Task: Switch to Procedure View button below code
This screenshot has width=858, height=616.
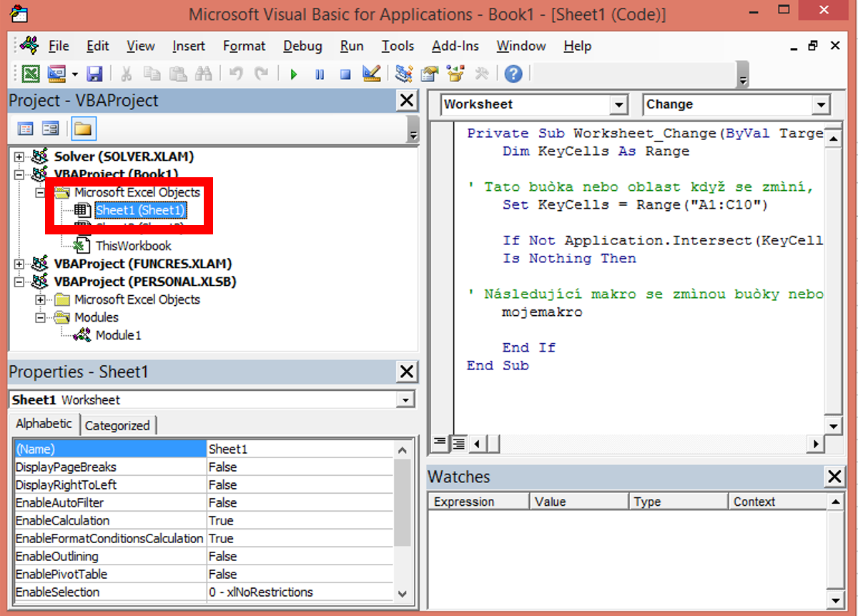Action: click(x=440, y=443)
